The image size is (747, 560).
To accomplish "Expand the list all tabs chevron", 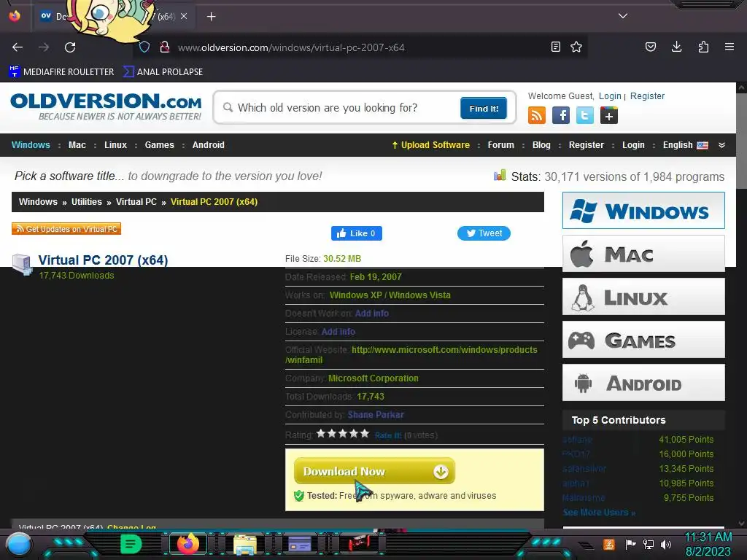I will [623, 16].
